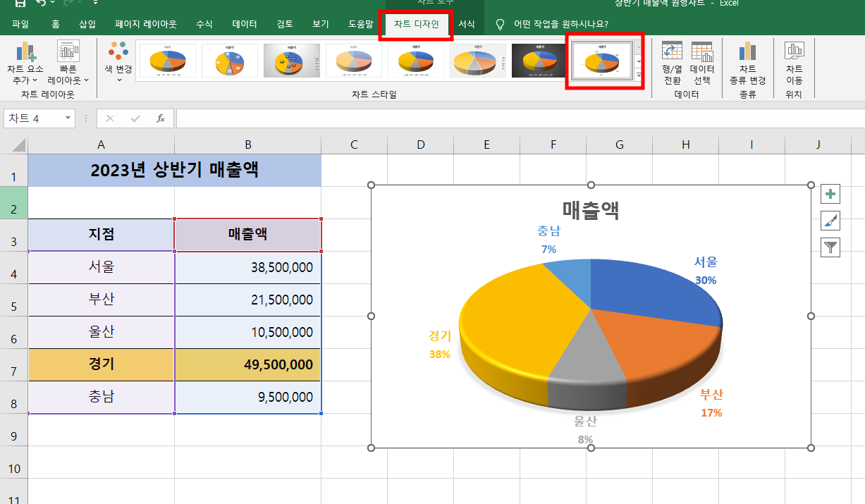Switch to the 서식 tab
Screen dimensions: 865x504
[467, 25]
